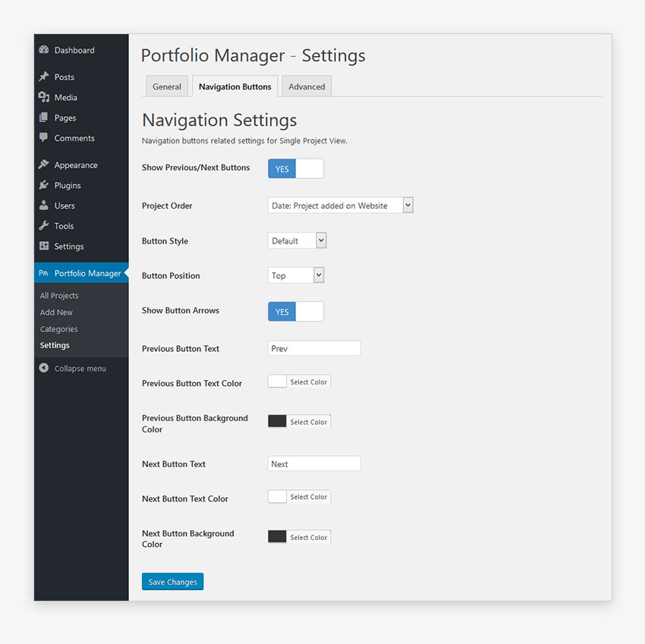The height and width of the screenshot is (644, 645).
Task: Click the Pages icon in sidebar
Action: coord(44,118)
